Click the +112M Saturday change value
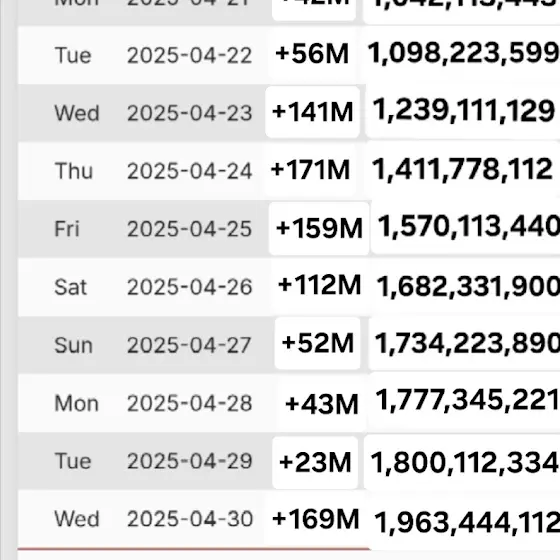This screenshot has height=560, width=560. point(320,285)
